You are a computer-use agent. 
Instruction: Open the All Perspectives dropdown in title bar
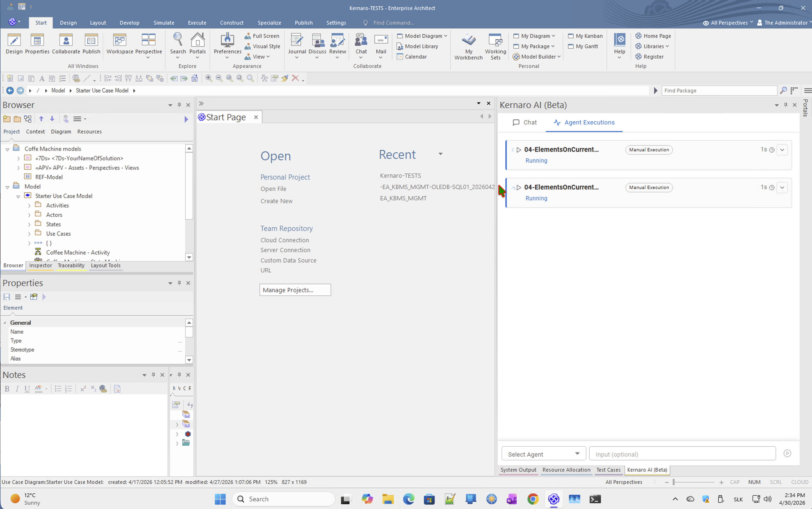point(728,23)
